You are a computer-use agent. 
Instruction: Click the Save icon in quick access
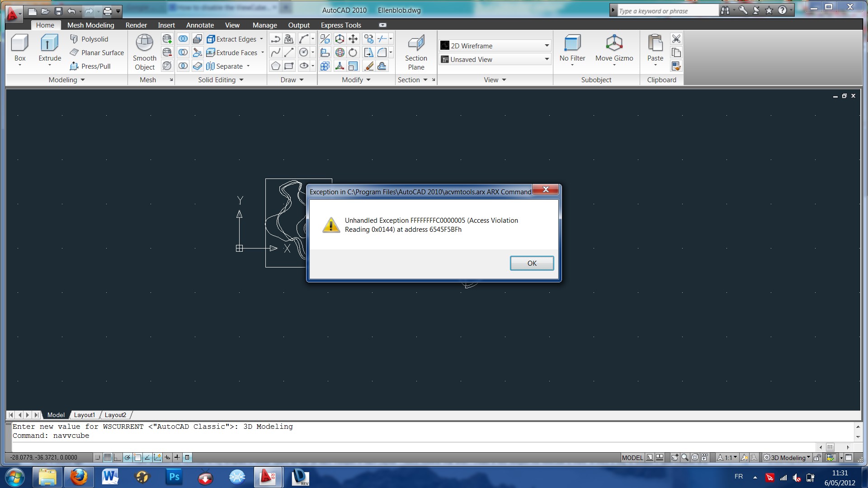point(58,11)
